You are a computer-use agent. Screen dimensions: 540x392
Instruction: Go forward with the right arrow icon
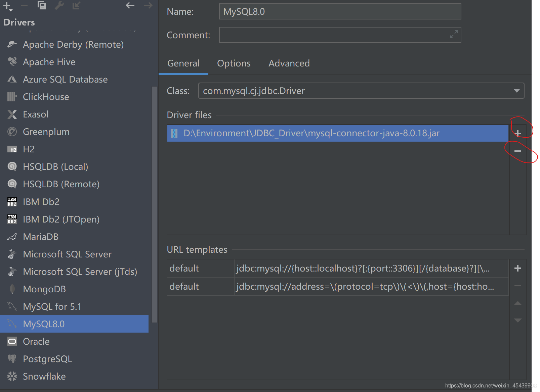point(148,5)
